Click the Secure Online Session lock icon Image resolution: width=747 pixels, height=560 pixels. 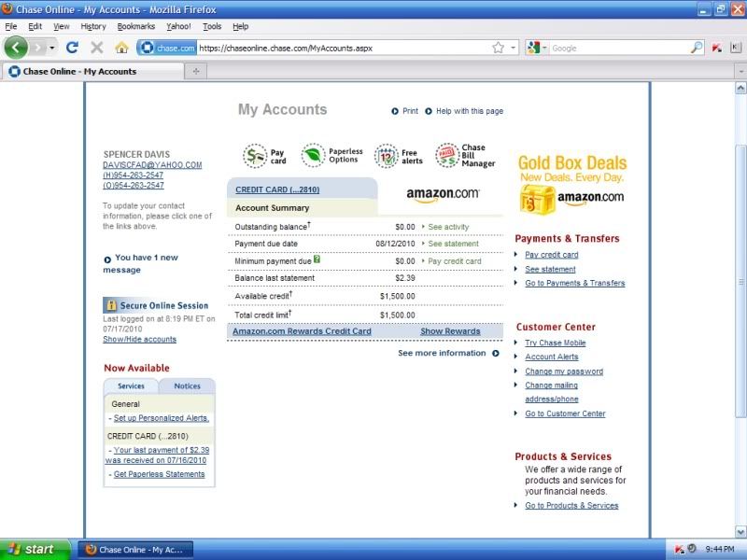111,305
